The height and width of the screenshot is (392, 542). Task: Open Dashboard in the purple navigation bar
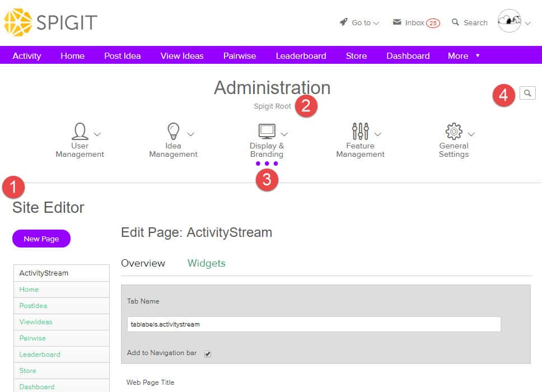tap(408, 55)
